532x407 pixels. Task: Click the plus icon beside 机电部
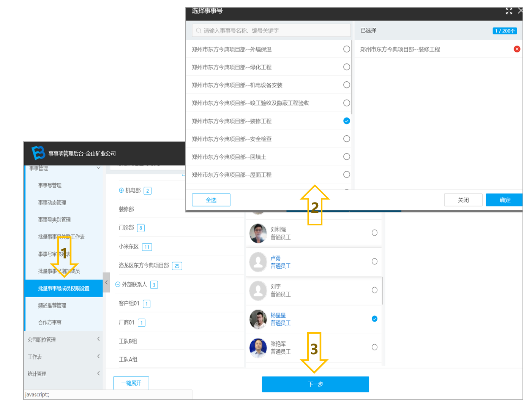121,190
